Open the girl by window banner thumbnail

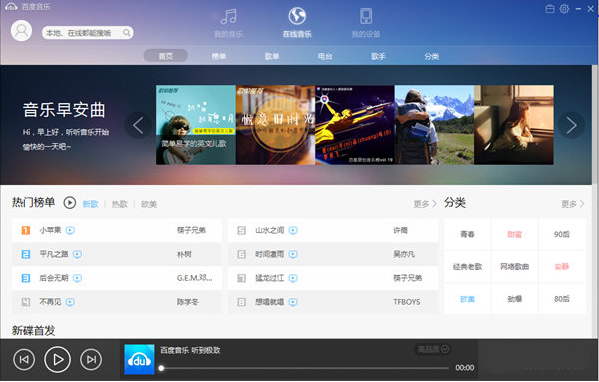[x=514, y=125]
